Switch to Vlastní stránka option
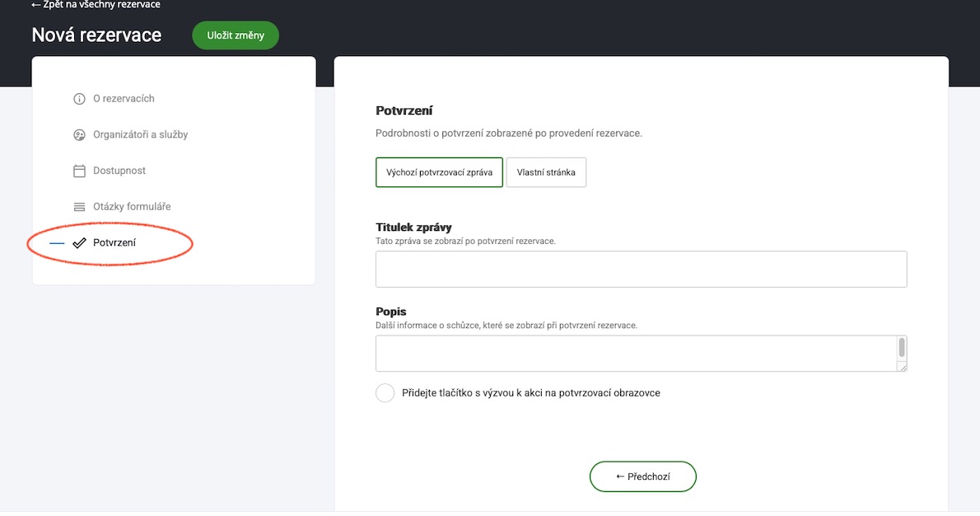The height and width of the screenshot is (516, 980). 546,173
